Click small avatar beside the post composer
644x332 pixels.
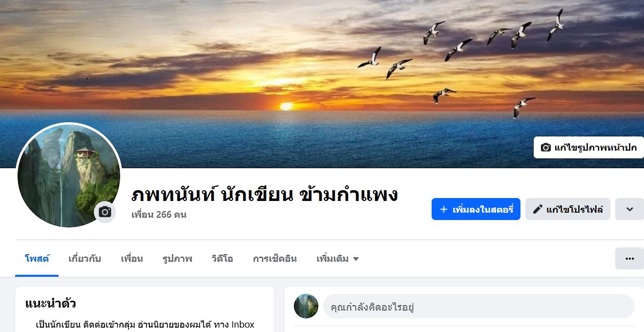(x=306, y=306)
